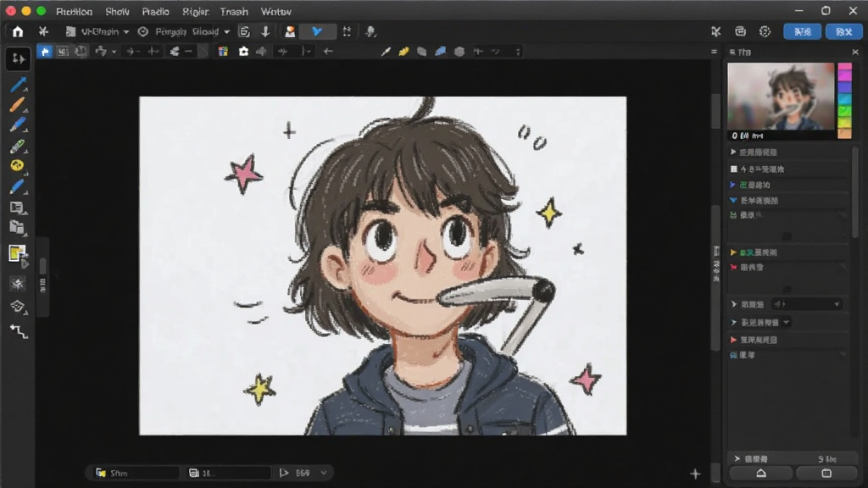Toggle the blue highlighted options bar button

(x=45, y=52)
